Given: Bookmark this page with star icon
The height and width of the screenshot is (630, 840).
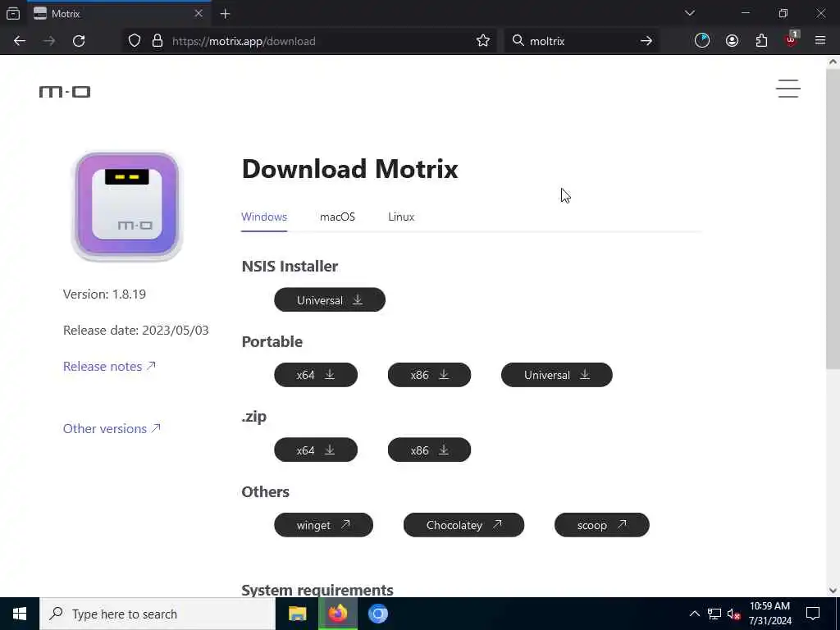Looking at the screenshot, I should coord(482,41).
